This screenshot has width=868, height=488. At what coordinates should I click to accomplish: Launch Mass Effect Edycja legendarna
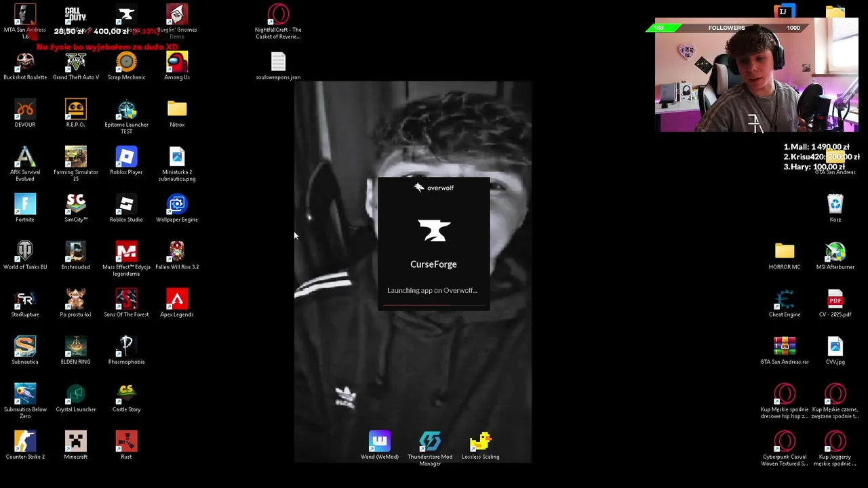126,259
